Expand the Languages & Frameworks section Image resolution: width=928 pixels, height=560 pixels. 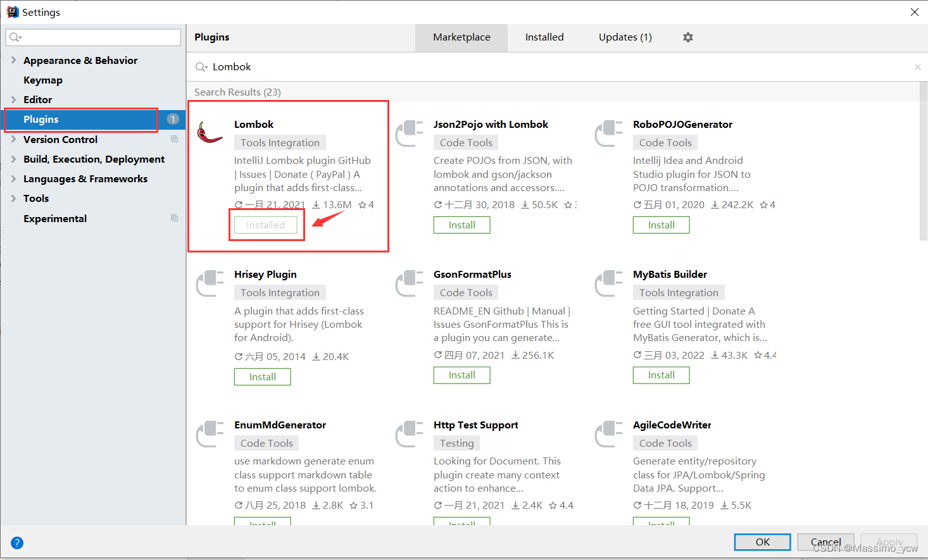pyautogui.click(x=13, y=178)
